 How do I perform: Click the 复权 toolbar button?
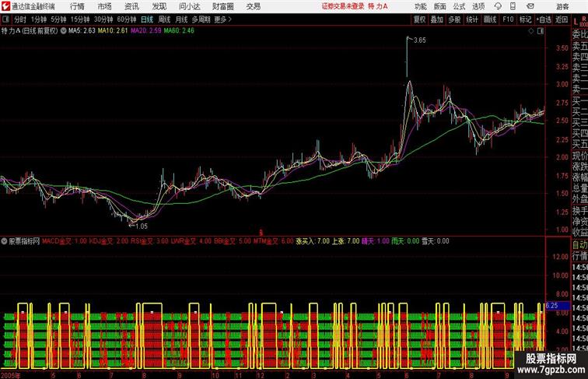click(420, 19)
